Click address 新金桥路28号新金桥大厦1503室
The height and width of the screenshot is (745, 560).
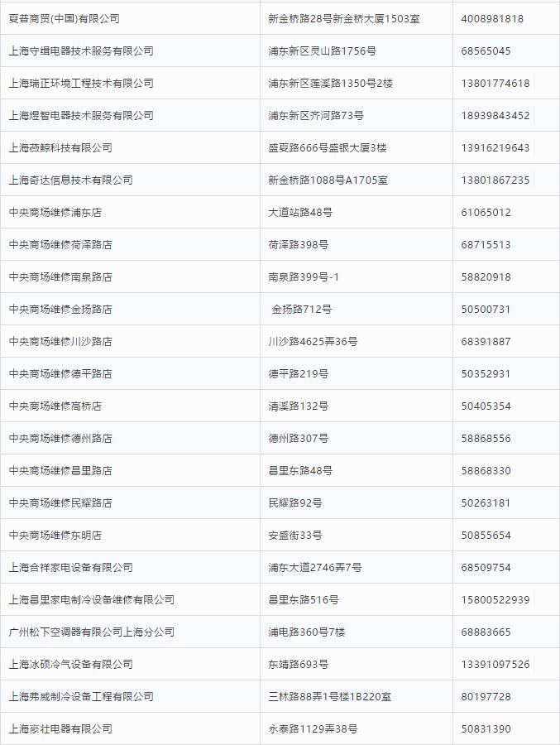click(344, 18)
